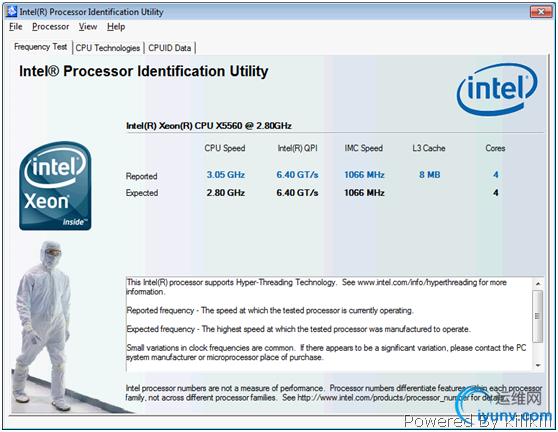Screen dimensions: 558x432
Task: Click the CPU Speed column header
Action: 225,148
